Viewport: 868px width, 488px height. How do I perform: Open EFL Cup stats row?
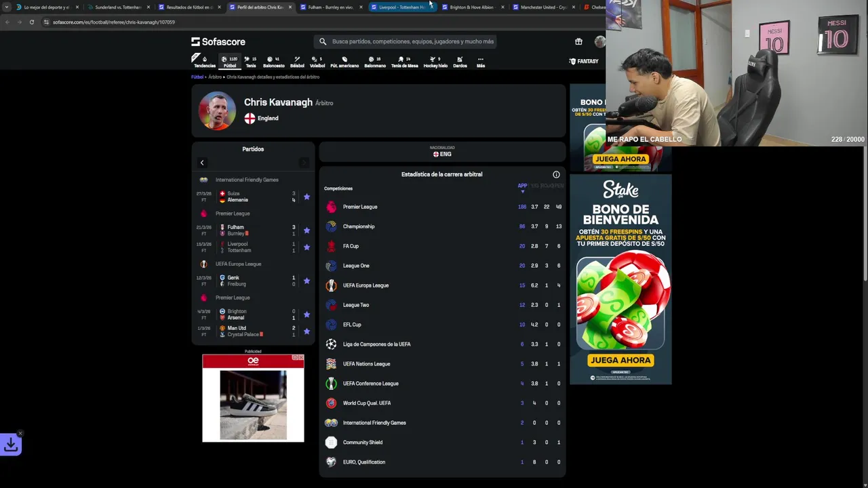tap(442, 325)
